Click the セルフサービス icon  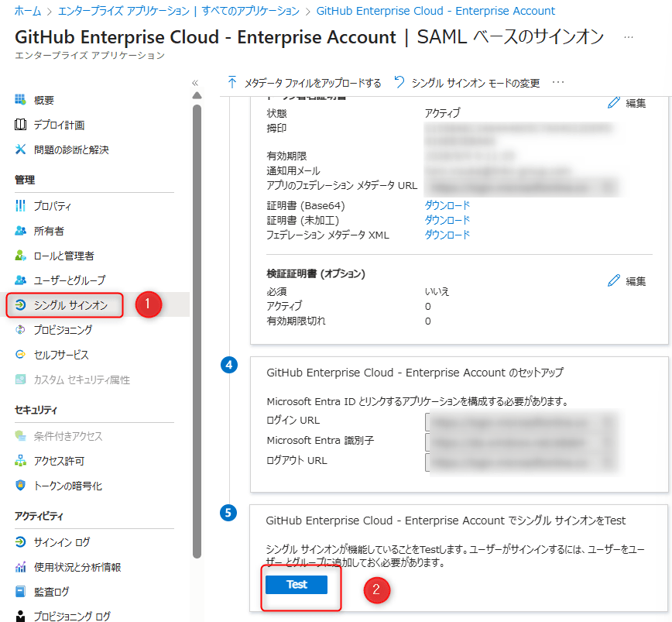20,355
